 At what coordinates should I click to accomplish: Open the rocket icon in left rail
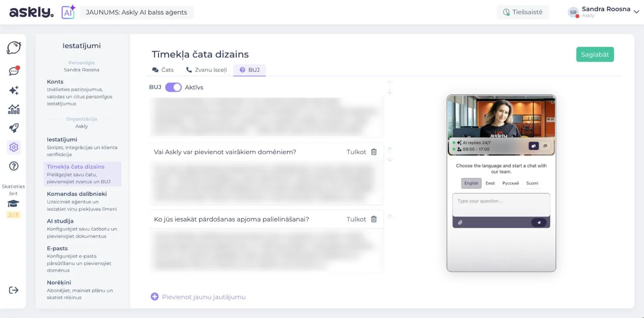point(14,128)
